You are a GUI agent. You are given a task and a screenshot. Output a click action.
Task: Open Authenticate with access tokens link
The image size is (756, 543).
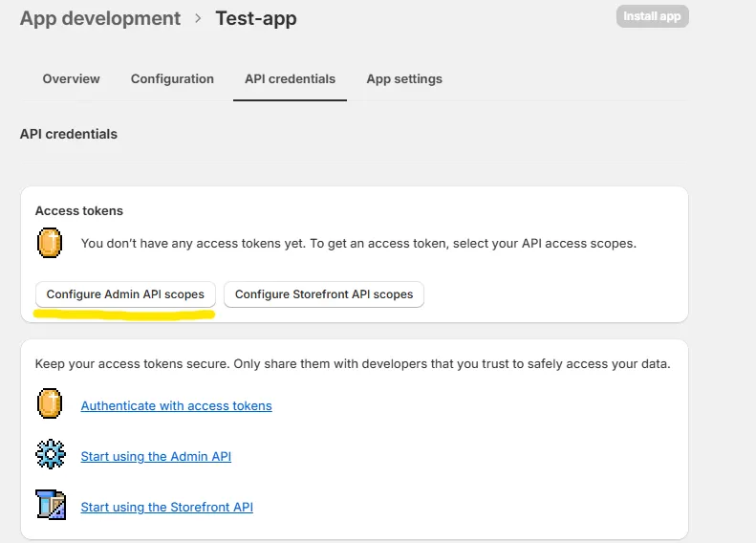[176, 405]
